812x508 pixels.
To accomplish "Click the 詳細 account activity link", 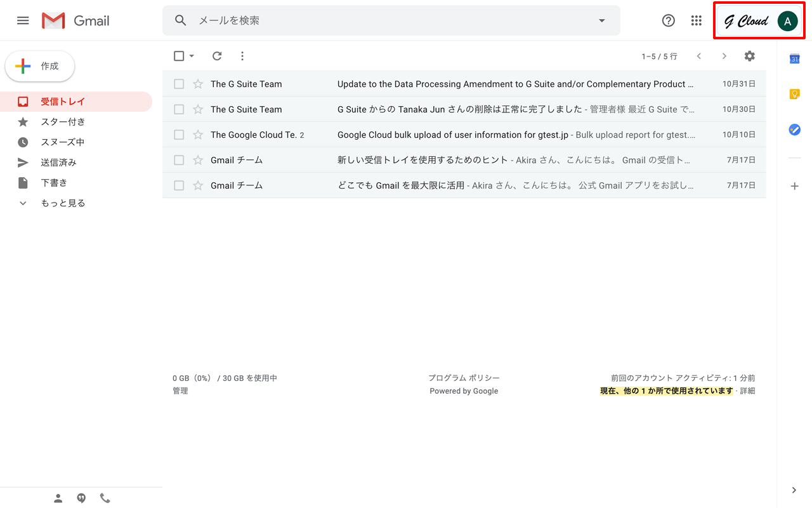I will (x=747, y=391).
